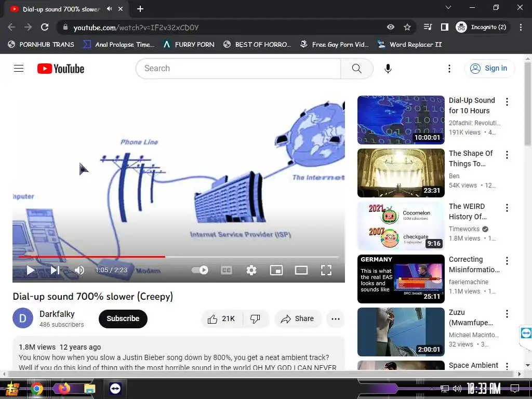Viewport: 532px width, 399px height.
Task: Open Correcting Misinformation video title
Action: [x=474, y=264]
